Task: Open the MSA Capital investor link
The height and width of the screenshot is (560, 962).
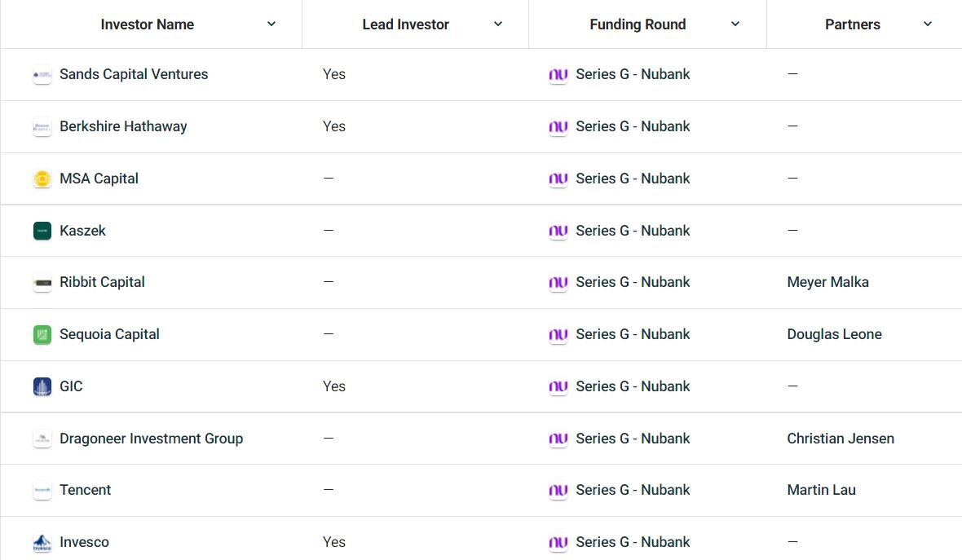Action: (x=99, y=179)
